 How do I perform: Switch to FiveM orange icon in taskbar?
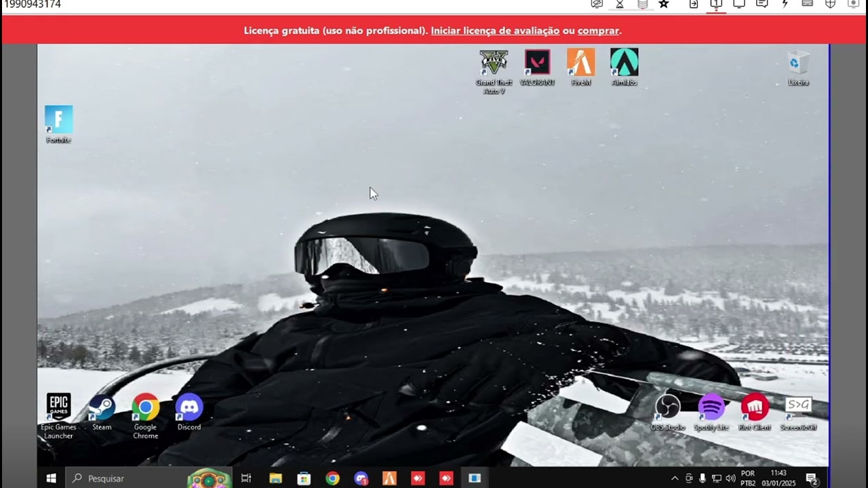point(389,478)
